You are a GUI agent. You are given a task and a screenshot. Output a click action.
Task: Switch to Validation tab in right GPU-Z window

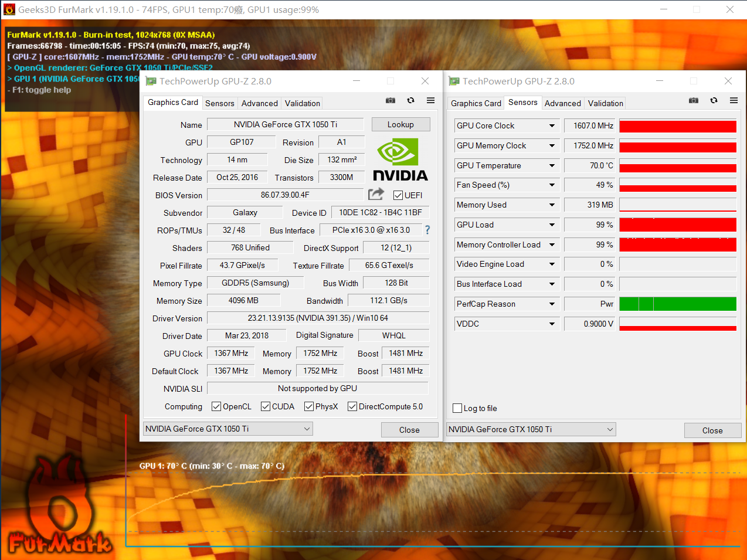click(606, 103)
